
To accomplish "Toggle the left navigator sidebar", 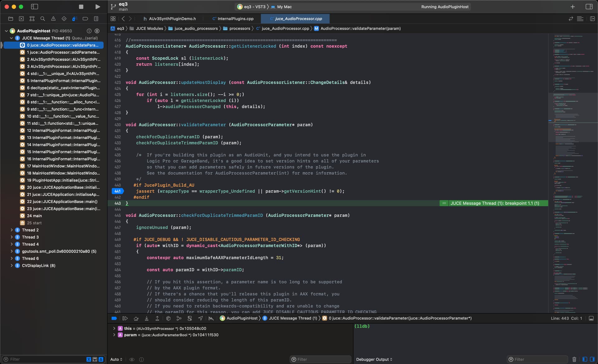I will (x=35, y=7).
